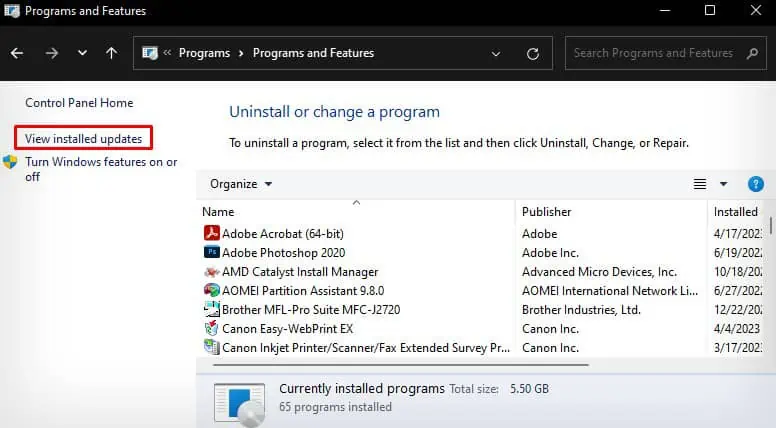The image size is (776, 428).
Task: Close the Programs and Features window
Action: pyautogui.click(x=756, y=10)
